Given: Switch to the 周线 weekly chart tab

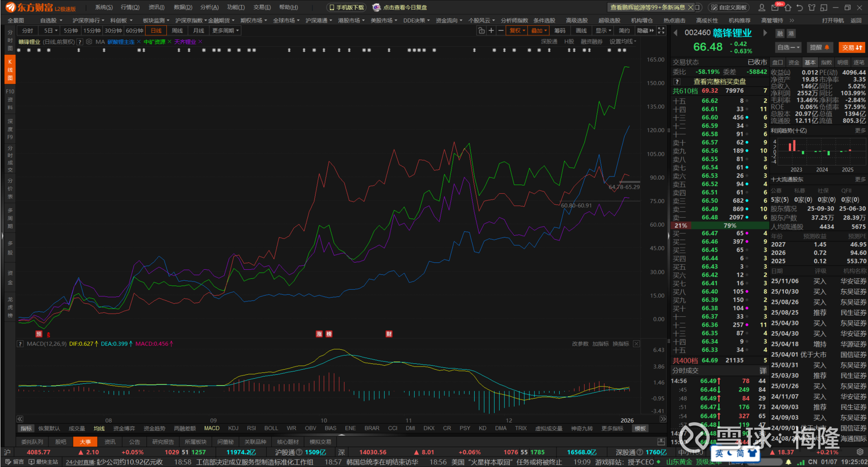Looking at the screenshot, I should pyautogui.click(x=177, y=30).
